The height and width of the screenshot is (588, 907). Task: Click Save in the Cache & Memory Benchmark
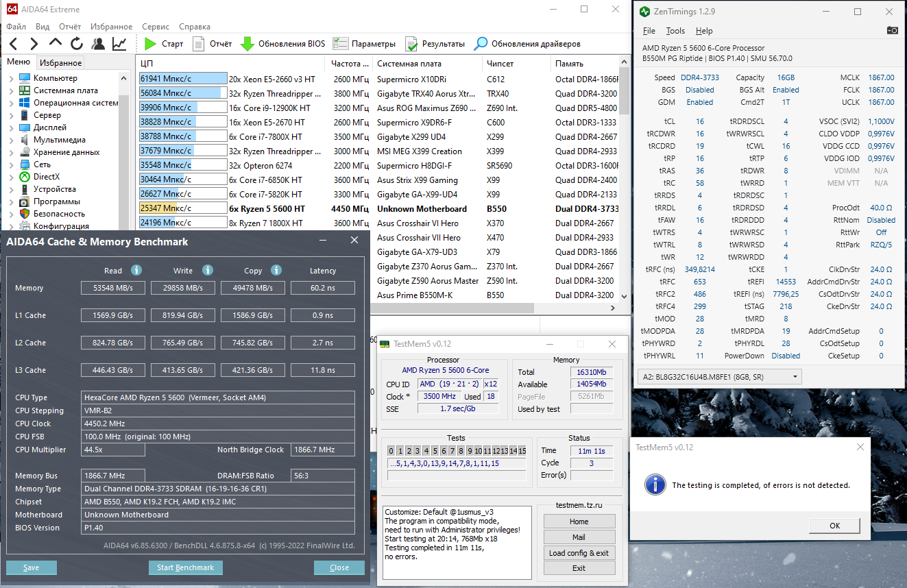32,567
